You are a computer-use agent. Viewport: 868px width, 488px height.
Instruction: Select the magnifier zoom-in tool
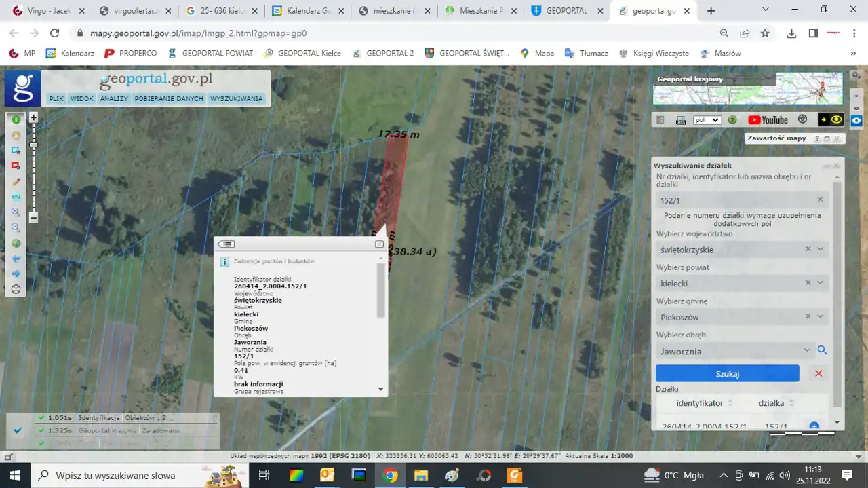[x=16, y=212]
